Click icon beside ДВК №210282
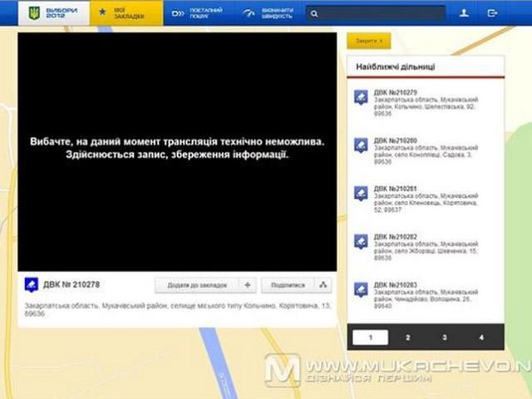The width and height of the screenshot is (532, 399). click(361, 242)
